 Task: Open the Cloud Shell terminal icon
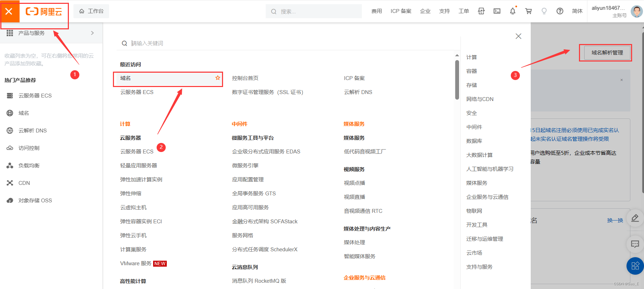497,11
